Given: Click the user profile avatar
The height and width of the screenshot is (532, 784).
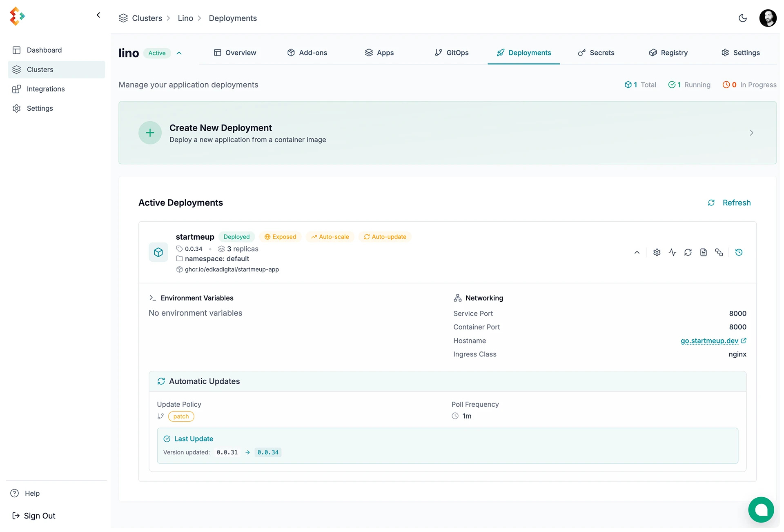Looking at the screenshot, I should pos(767,18).
